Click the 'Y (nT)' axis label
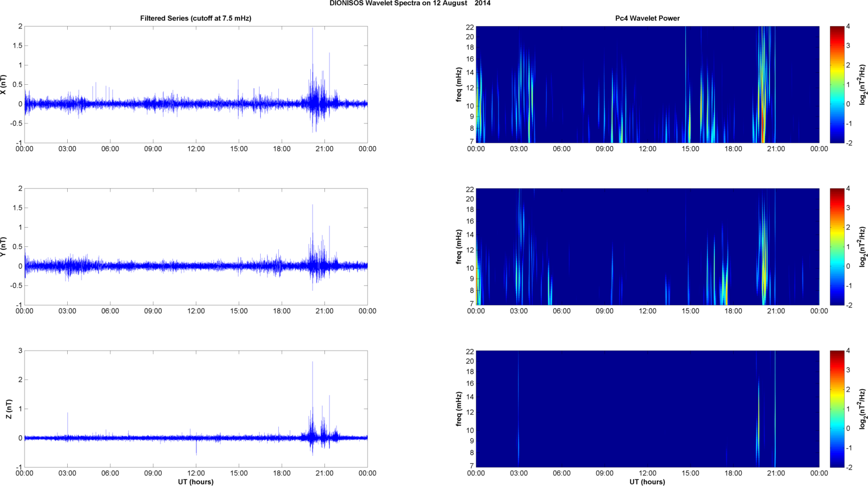Viewport: 868px width, 486px height. [x=3, y=246]
